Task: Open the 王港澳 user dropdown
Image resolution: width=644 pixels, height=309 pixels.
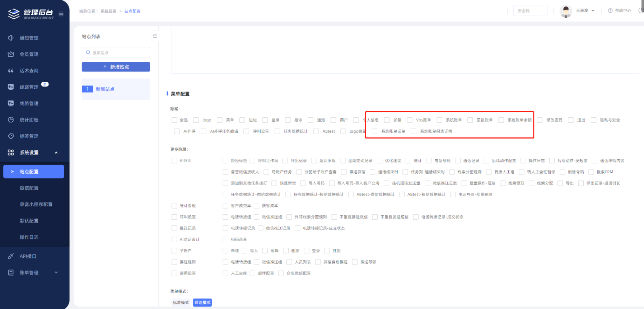Action: (x=593, y=11)
